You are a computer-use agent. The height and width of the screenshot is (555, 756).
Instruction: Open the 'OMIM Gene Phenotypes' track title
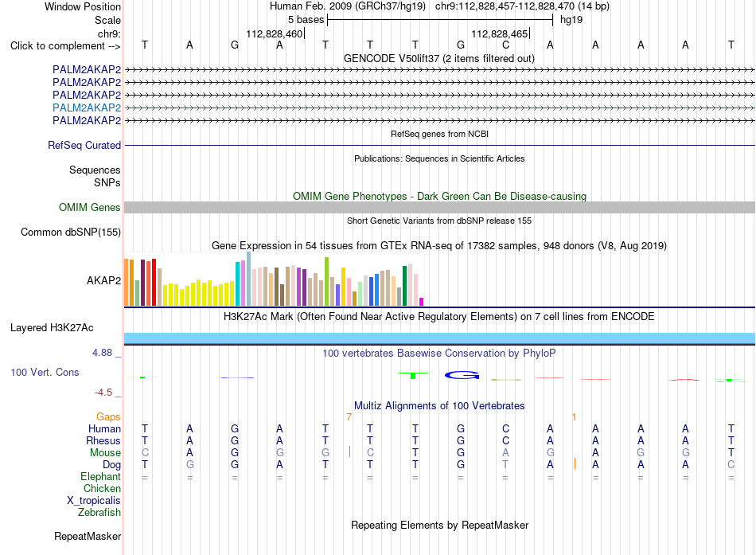tap(439, 196)
